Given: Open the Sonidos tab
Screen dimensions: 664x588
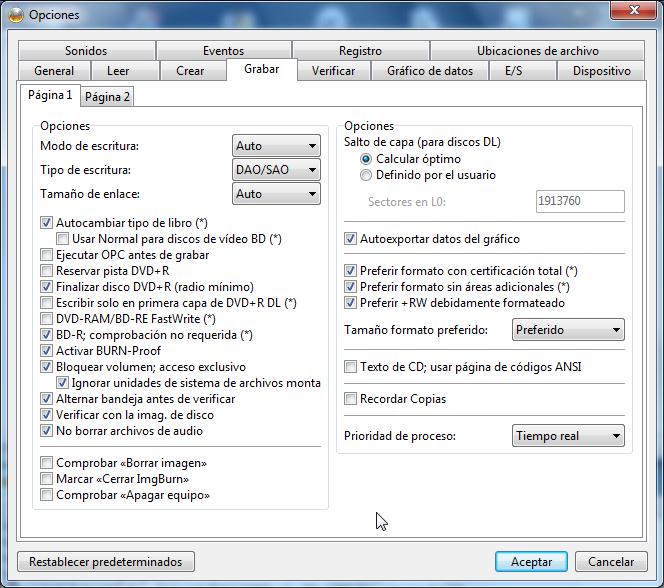Looking at the screenshot, I should [x=86, y=51].
